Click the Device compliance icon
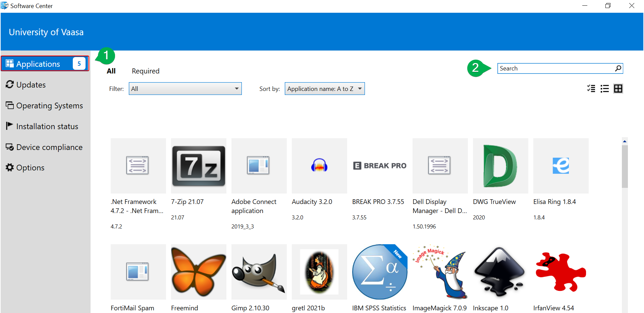Viewport: 644px width, 313px height. pos(10,147)
